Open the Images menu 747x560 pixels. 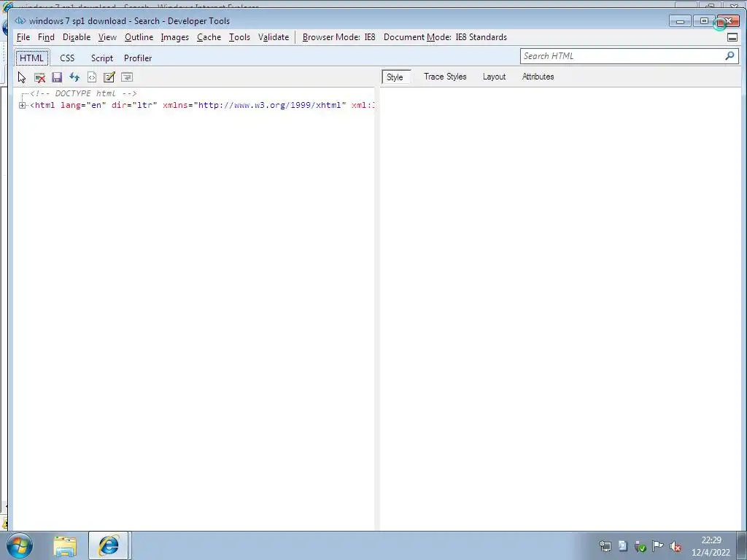175,37
